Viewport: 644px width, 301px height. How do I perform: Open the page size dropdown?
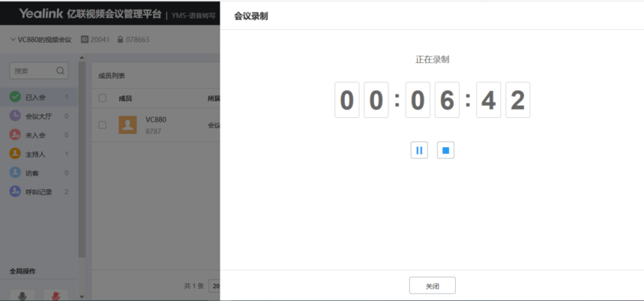click(x=214, y=286)
